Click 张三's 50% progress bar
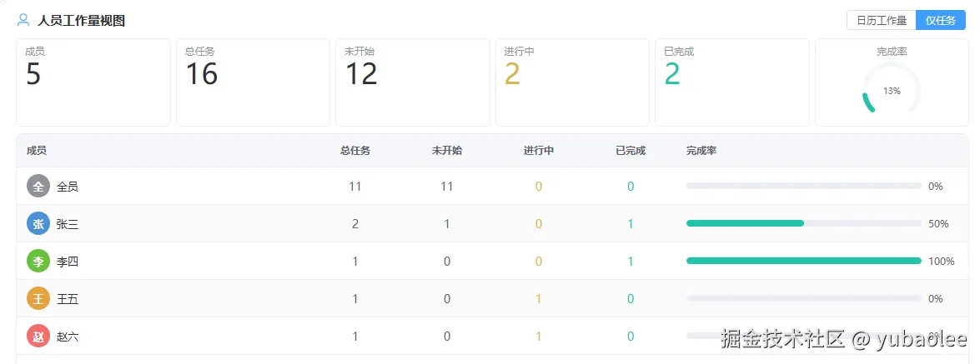 803,223
